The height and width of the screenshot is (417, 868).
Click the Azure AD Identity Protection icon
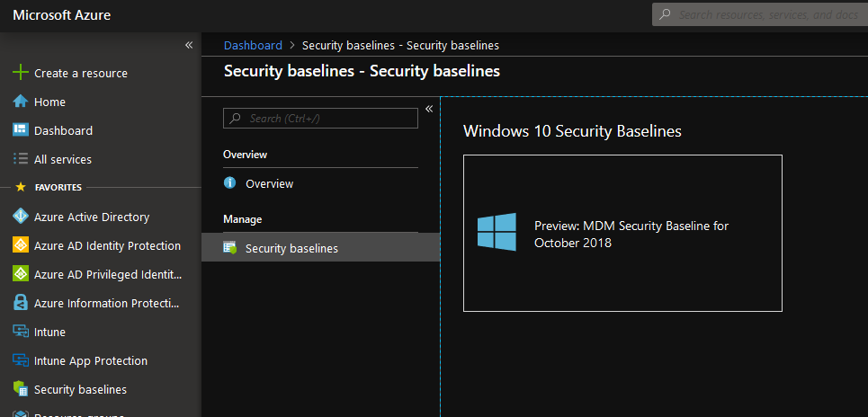(21, 245)
